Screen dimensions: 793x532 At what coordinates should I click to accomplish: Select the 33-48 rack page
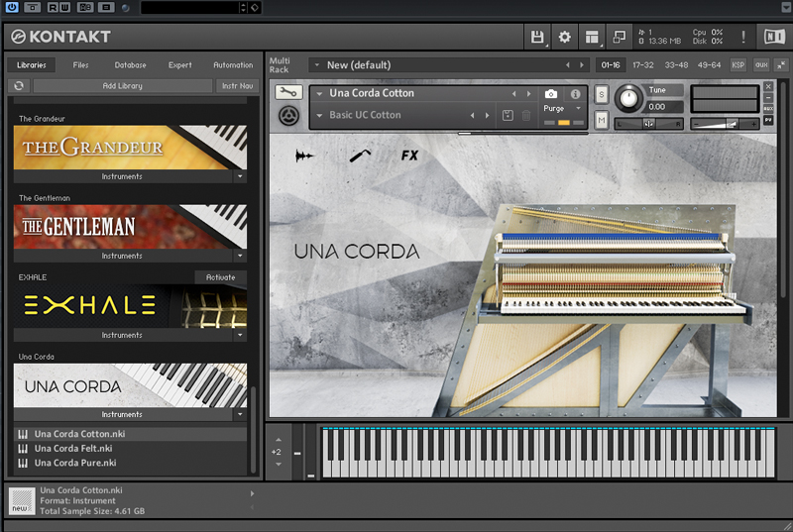(676, 64)
